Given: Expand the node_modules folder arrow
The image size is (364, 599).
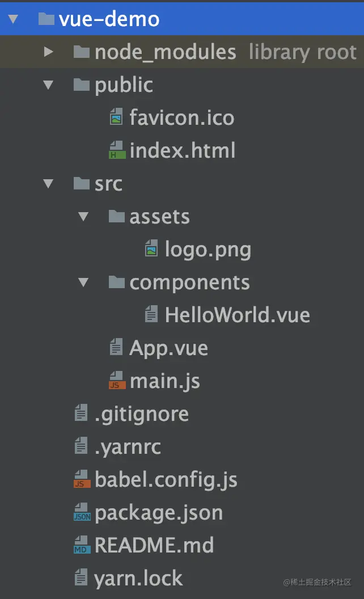Looking at the screenshot, I should (x=48, y=52).
